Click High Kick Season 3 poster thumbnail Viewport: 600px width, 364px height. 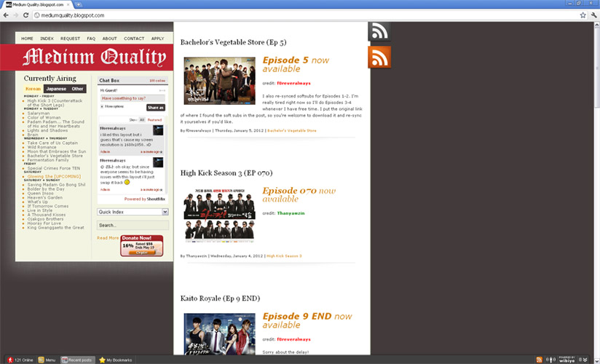(x=220, y=214)
